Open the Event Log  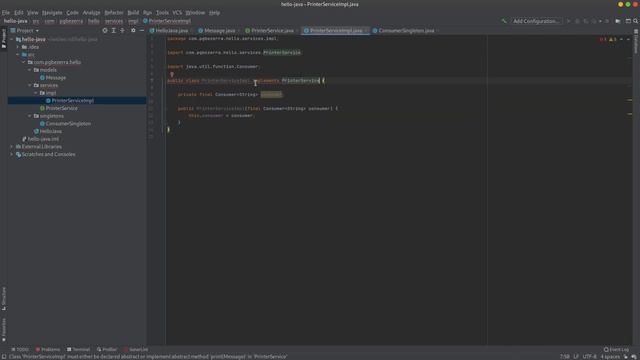point(616,349)
